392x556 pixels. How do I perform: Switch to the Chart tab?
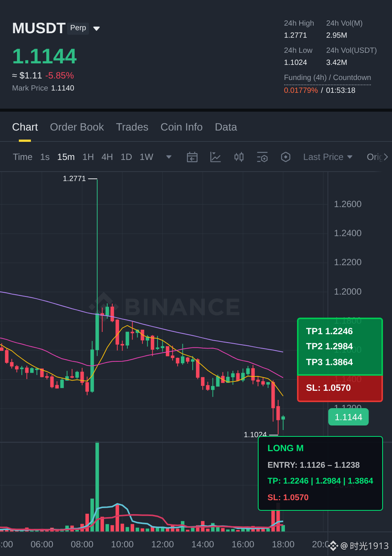point(25,127)
